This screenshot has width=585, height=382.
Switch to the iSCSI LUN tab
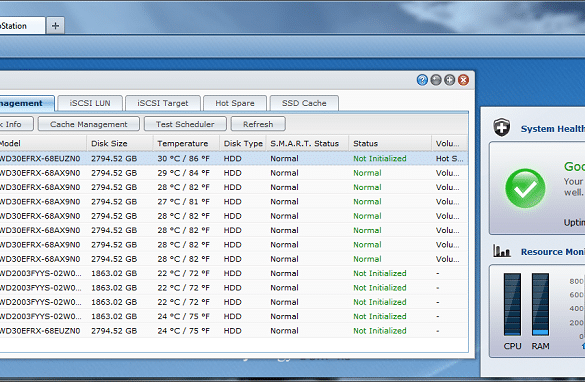pos(90,103)
